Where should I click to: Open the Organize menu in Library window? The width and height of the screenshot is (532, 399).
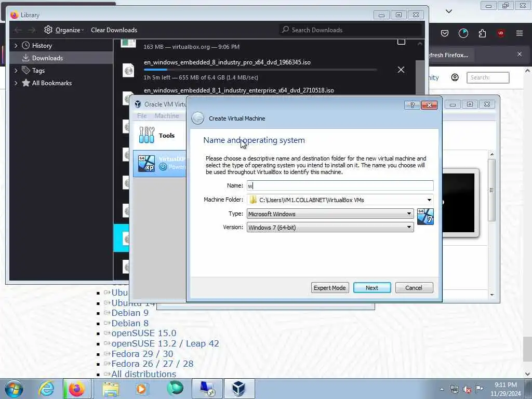tap(64, 30)
